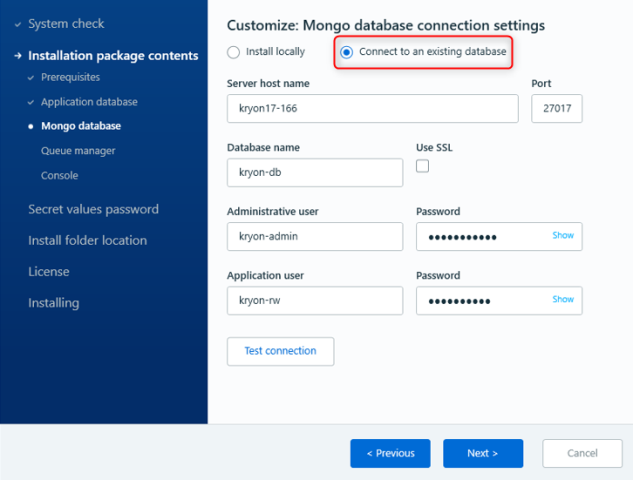Select the Install locally radio button
Screen dimensions: 633x480
(234, 52)
